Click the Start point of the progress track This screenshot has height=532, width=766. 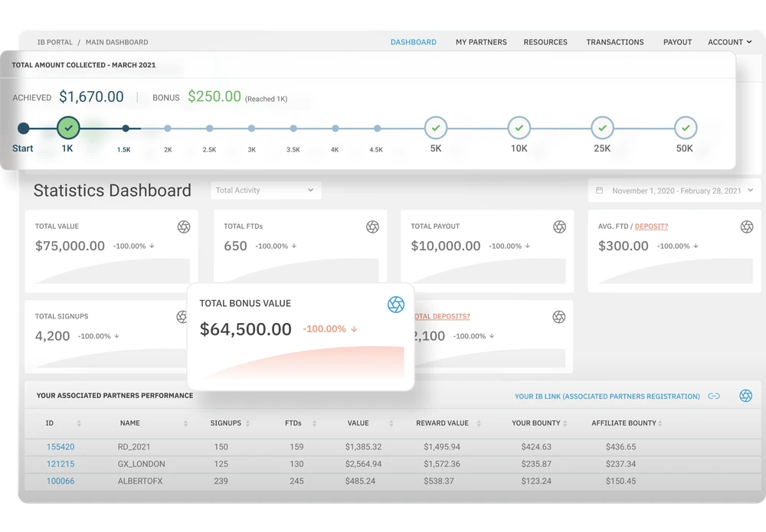tap(23, 129)
